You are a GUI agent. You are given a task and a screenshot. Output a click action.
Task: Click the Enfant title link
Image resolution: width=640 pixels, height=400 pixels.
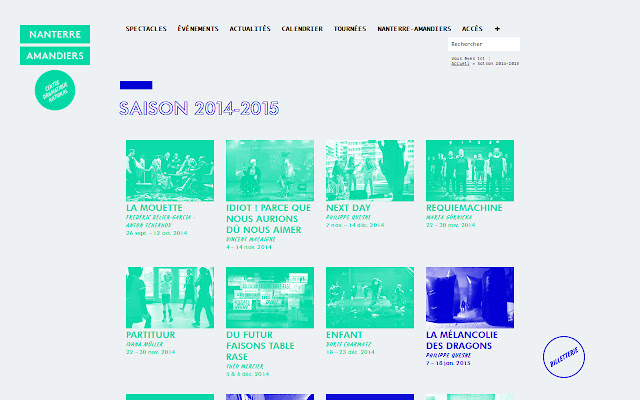click(x=344, y=335)
